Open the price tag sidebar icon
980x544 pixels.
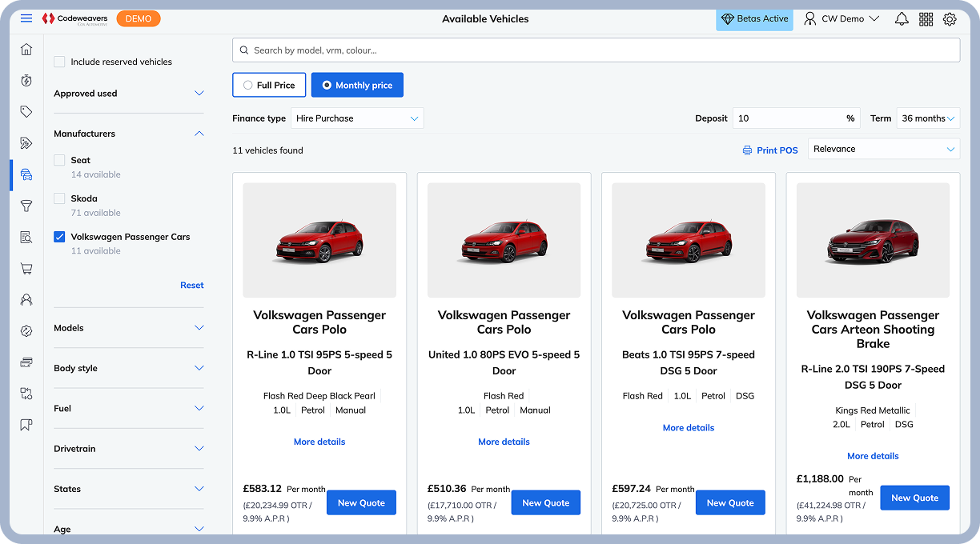tap(26, 112)
